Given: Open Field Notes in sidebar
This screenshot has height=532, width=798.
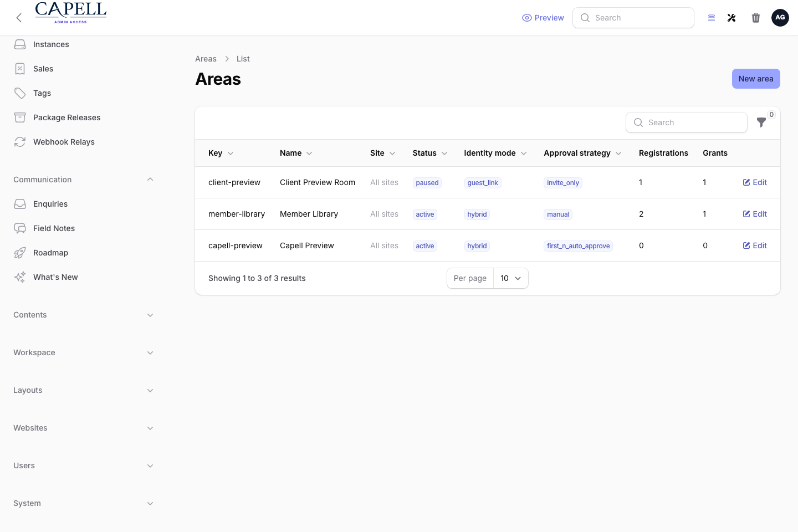Looking at the screenshot, I should tap(83, 228).
